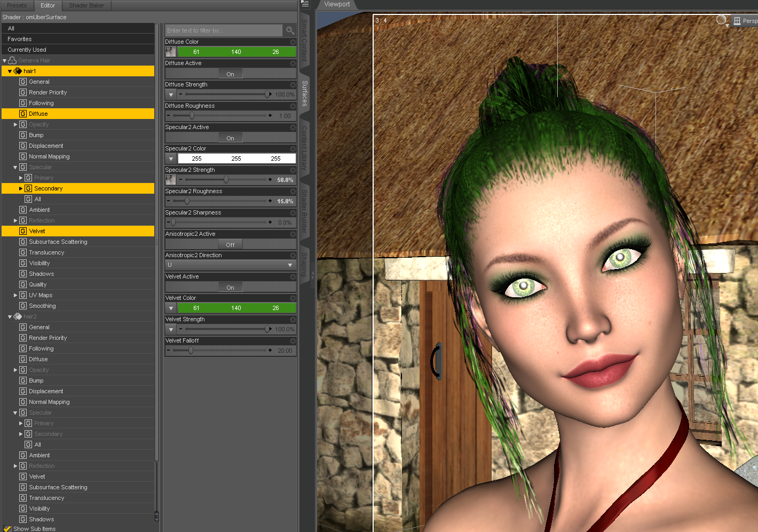Open the gear menu for Specular2 Active
The image size is (758, 532).
(x=293, y=127)
